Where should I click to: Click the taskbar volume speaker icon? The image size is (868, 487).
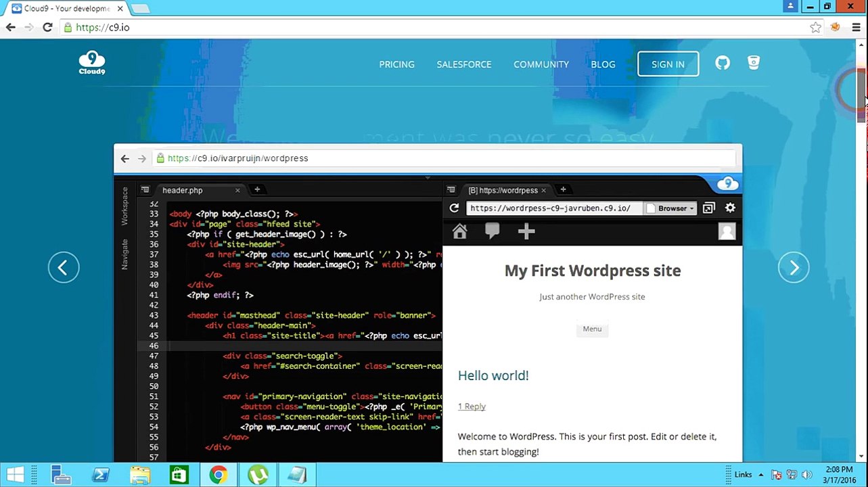(806, 475)
